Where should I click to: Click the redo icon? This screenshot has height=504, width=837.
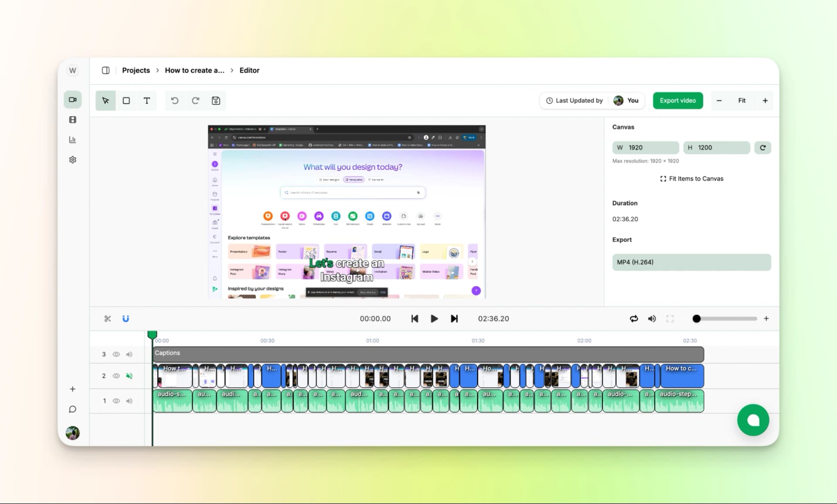[x=196, y=101]
